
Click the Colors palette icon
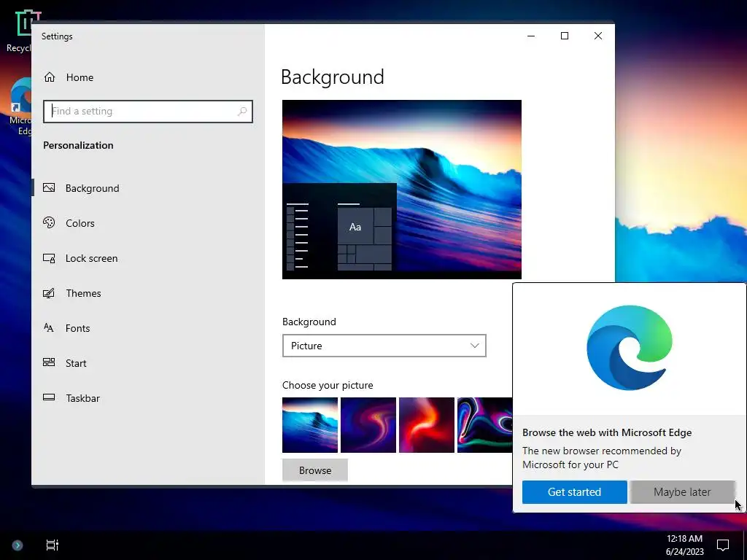pyautogui.click(x=49, y=222)
